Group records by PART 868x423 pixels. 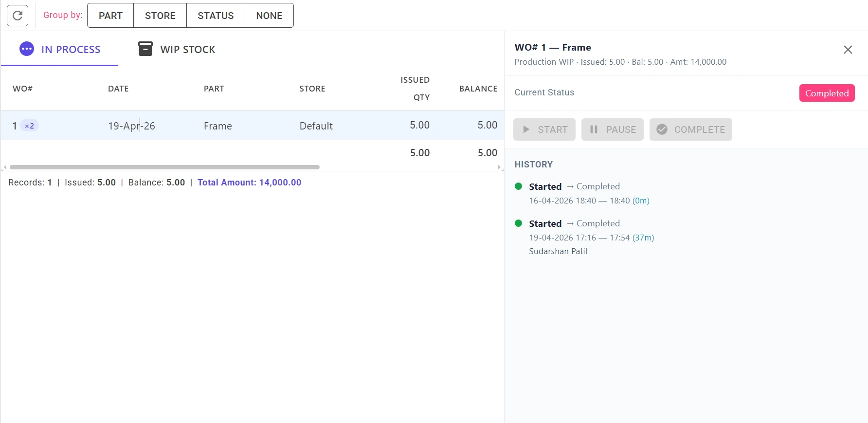[110, 16]
